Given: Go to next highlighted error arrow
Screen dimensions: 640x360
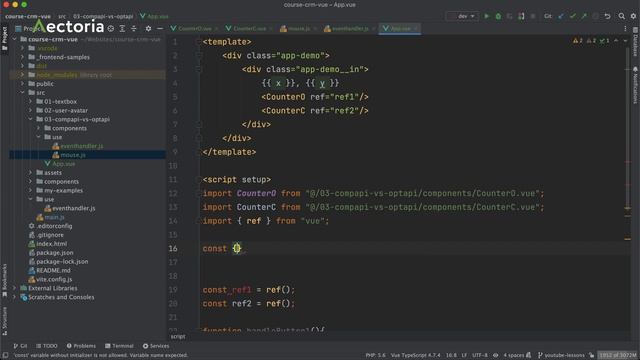Looking at the screenshot, I should click(x=625, y=40).
